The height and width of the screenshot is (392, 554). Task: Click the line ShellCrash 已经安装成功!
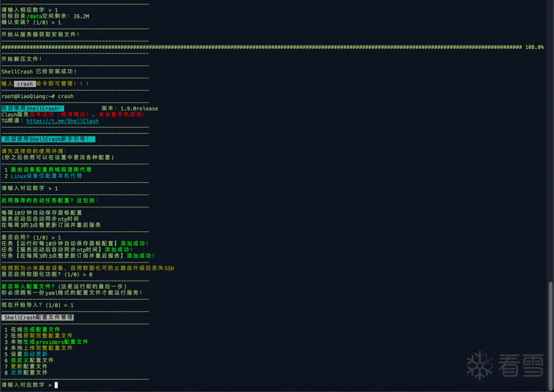(x=39, y=71)
